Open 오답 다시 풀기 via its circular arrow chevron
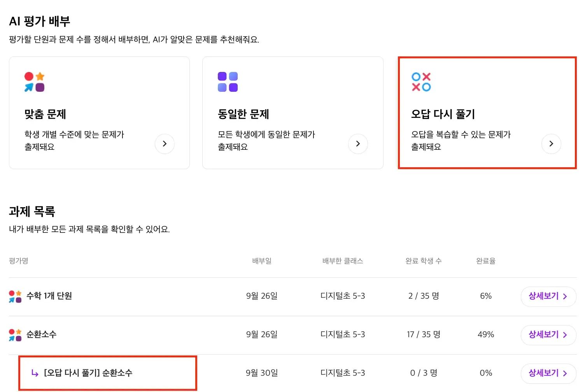This screenshot has width=585, height=392. [551, 144]
